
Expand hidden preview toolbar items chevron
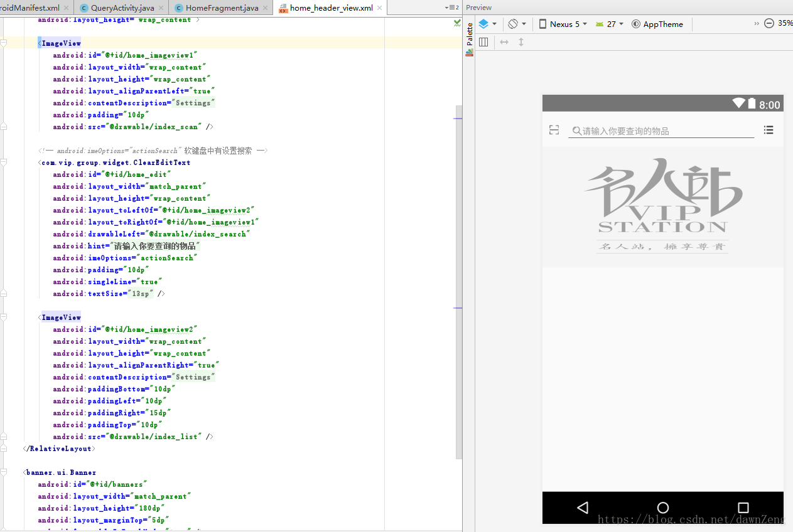(x=757, y=23)
